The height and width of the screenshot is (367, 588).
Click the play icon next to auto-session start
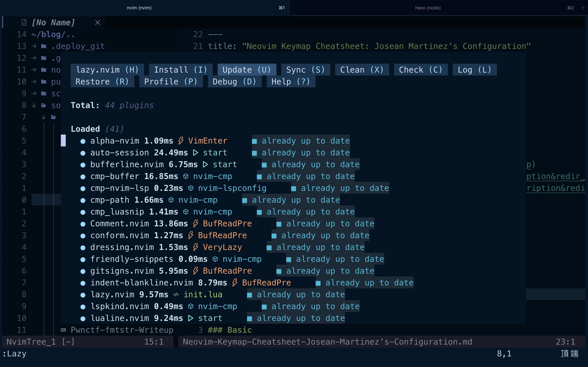point(195,153)
